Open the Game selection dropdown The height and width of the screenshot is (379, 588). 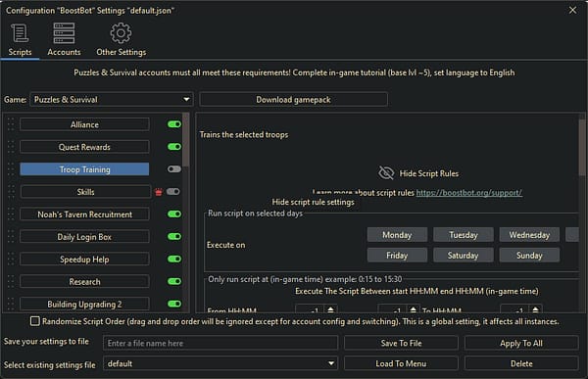click(x=112, y=99)
